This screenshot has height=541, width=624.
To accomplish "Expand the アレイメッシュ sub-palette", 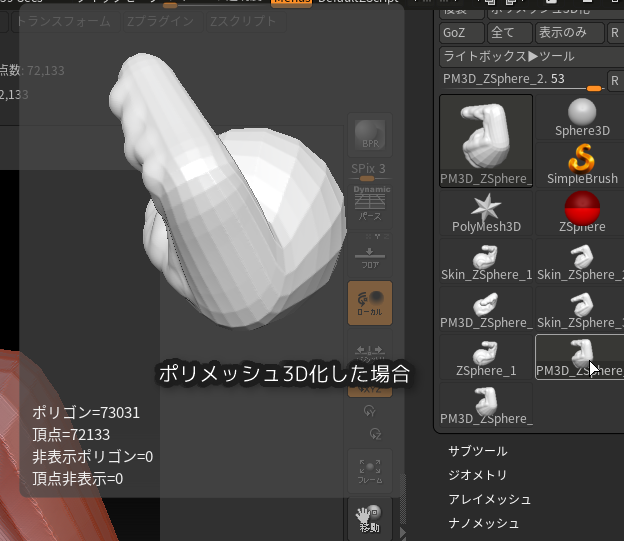I will 489,499.
